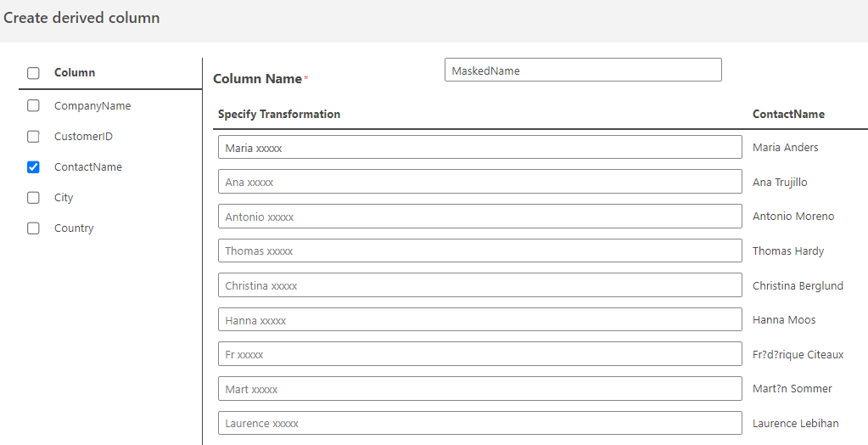Screen dimensions: 868x445
Task: Click the ContactName label in column list
Action: click(x=88, y=167)
